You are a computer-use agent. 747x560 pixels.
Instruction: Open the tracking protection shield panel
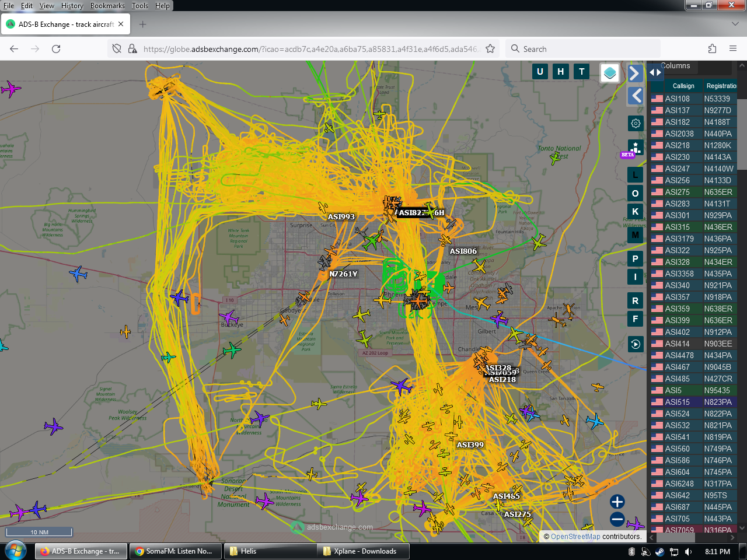click(117, 49)
